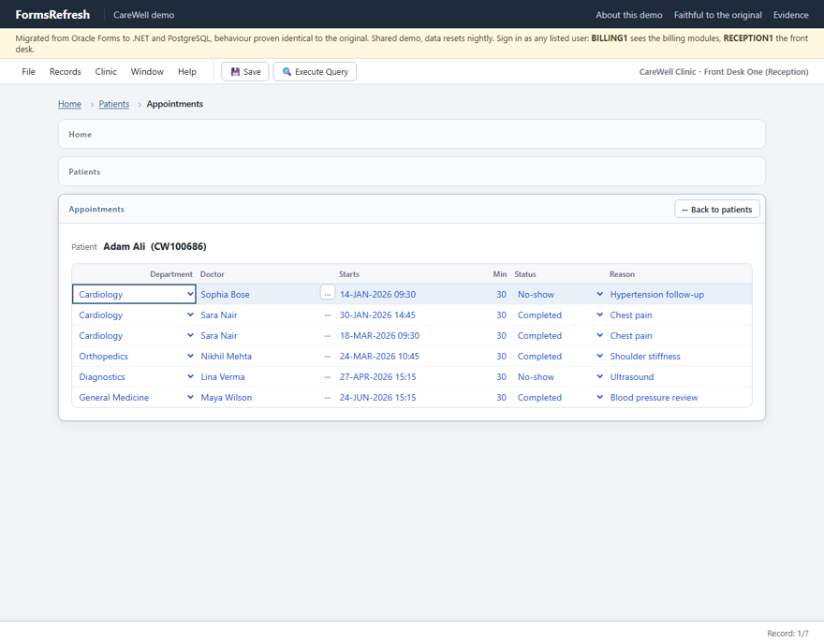Image resolution: width=824 pixels, height=644 pixels.
Task: Open doctor lookup for 30-JAN-2026 Sara Nair row
Action: coord(328,315)
